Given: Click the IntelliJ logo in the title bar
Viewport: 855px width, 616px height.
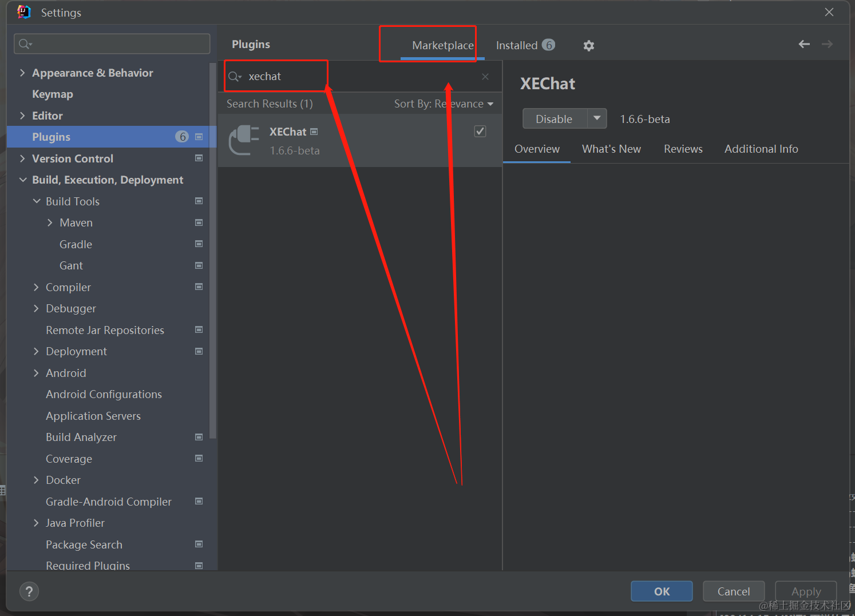Looking at the screenshot, I should click(23, 12).
